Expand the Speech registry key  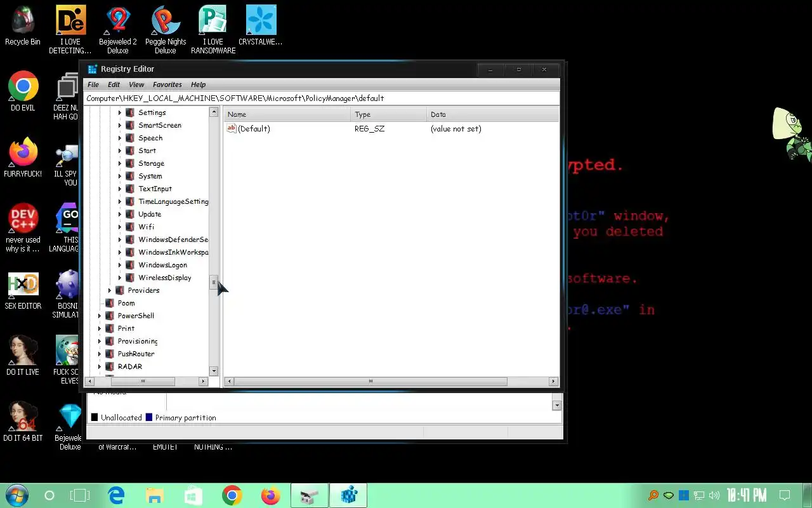120,138
